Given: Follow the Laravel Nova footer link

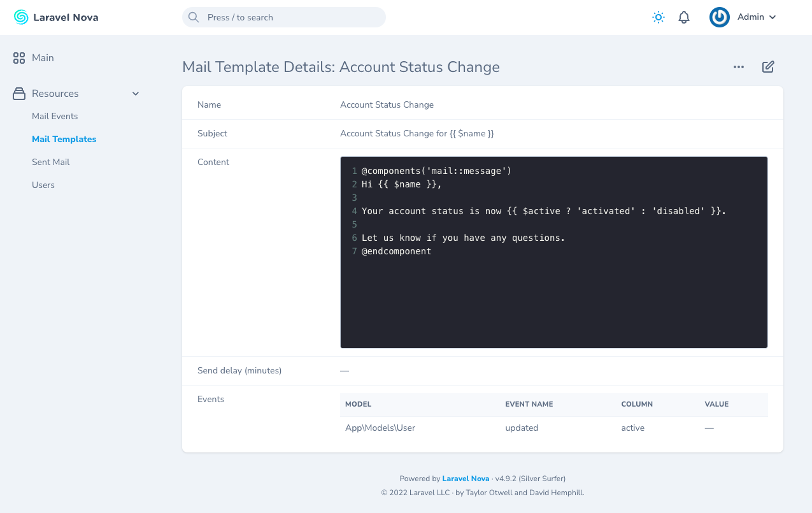Looking at the screenshot, I should click(x=466, y=479).
